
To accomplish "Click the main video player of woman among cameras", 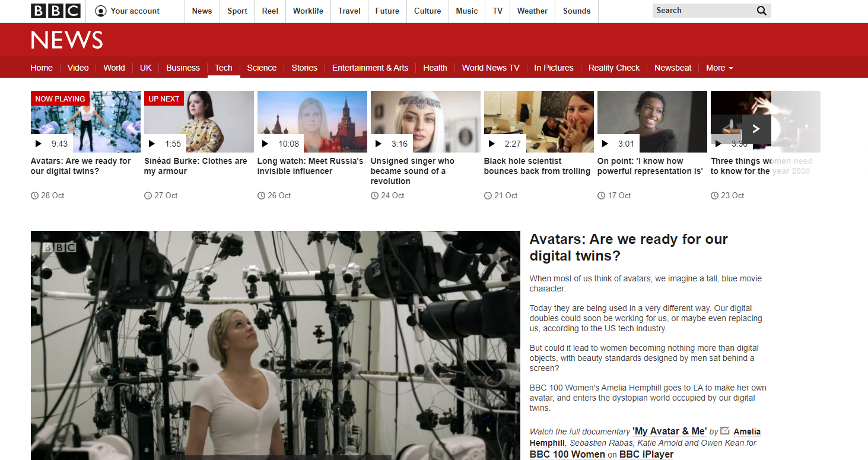I will [275, 345].
